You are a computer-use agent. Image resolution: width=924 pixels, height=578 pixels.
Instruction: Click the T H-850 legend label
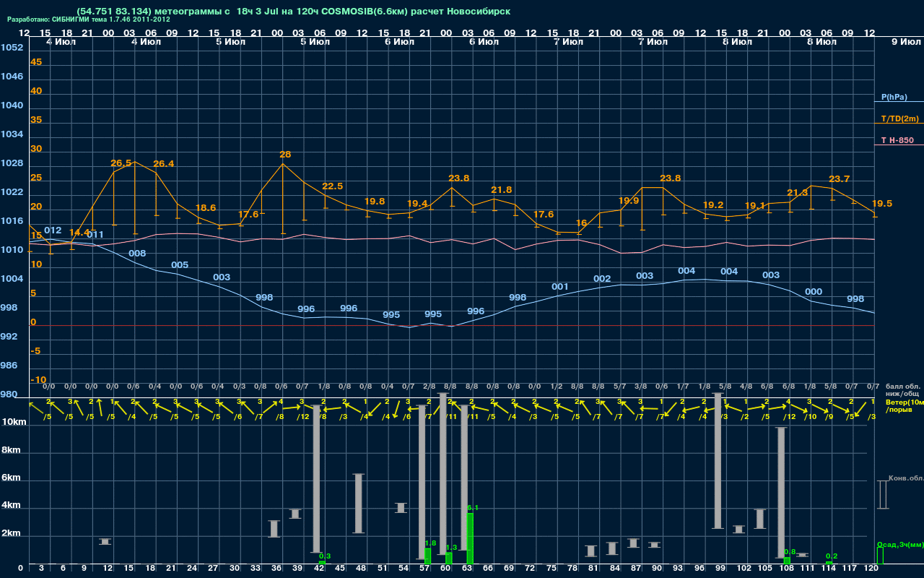(x=898, y=140)
